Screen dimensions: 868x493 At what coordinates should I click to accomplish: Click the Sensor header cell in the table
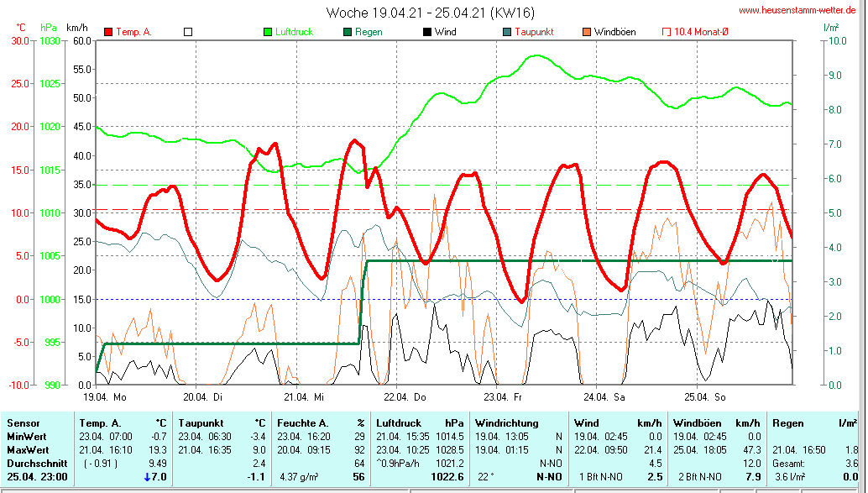click(x=24, y=423)
